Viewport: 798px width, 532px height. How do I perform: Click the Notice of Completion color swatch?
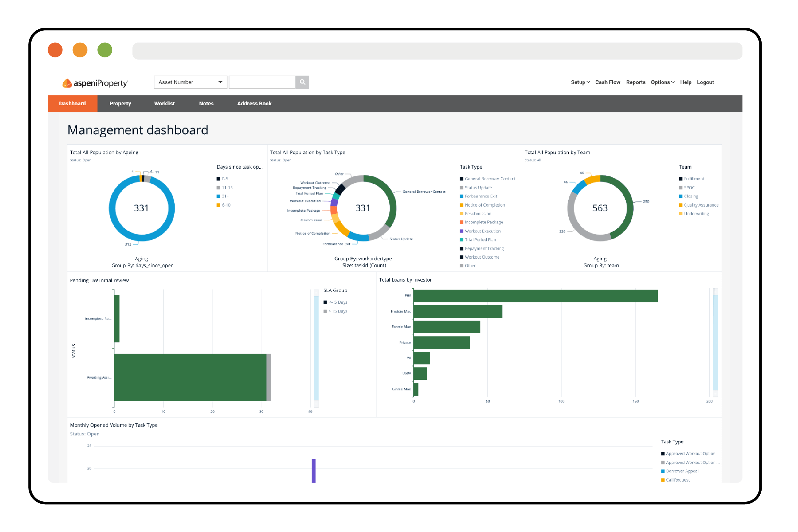(x=462, y=205)
